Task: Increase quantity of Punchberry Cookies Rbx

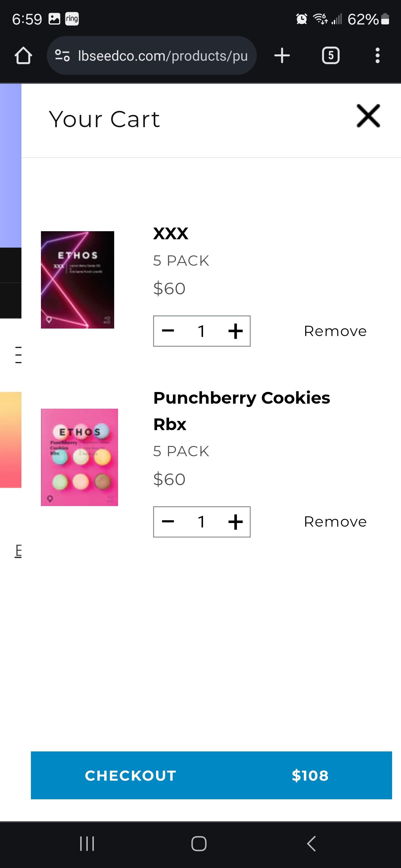Action: tap(235, 522)
